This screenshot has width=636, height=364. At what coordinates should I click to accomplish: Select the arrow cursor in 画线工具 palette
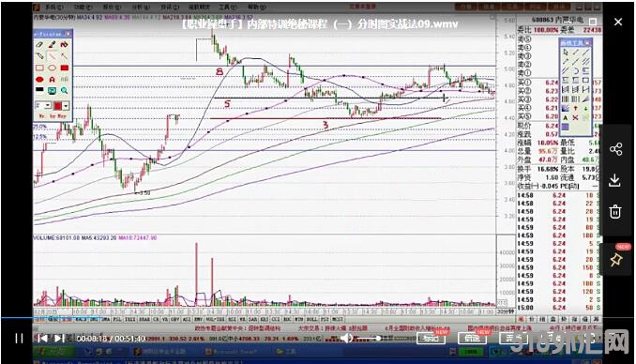[566, 53]
